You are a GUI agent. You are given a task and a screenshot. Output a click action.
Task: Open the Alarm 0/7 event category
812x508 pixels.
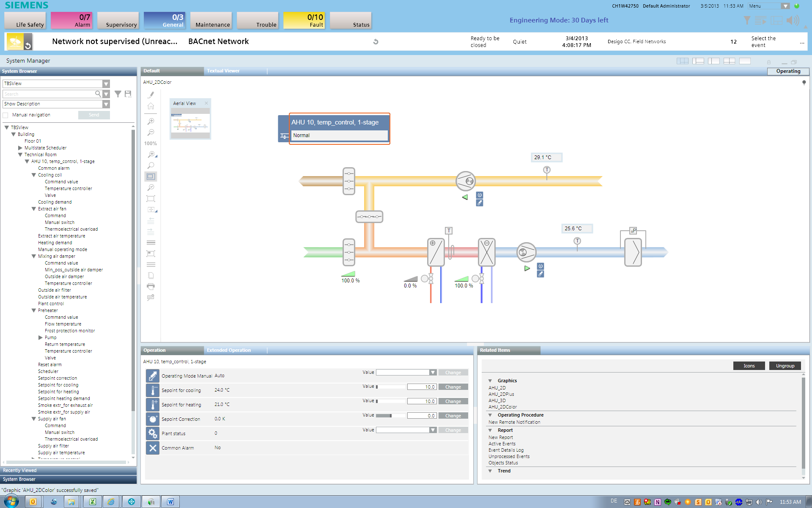click(x=71, y=20)
